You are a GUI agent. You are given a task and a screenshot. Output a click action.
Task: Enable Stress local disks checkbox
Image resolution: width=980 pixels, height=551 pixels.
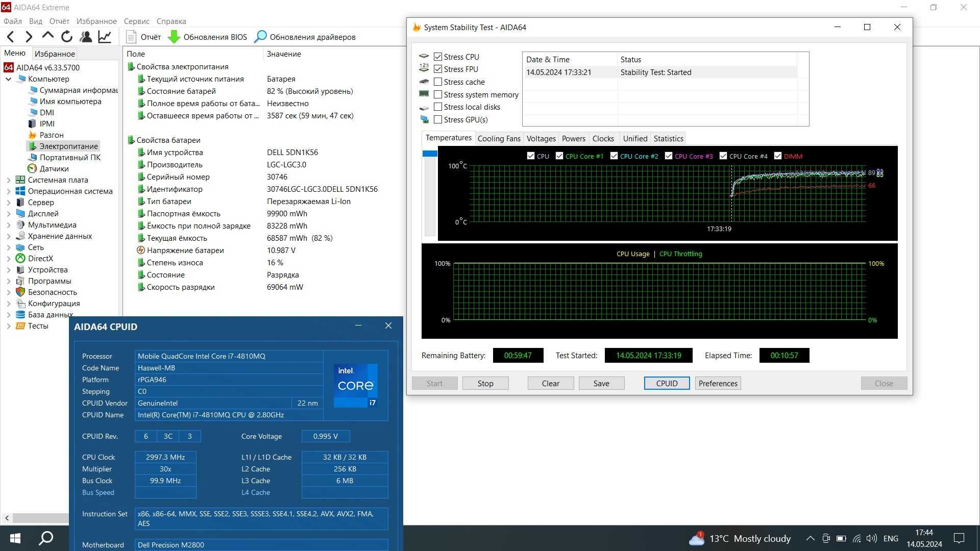pos(438,107)
